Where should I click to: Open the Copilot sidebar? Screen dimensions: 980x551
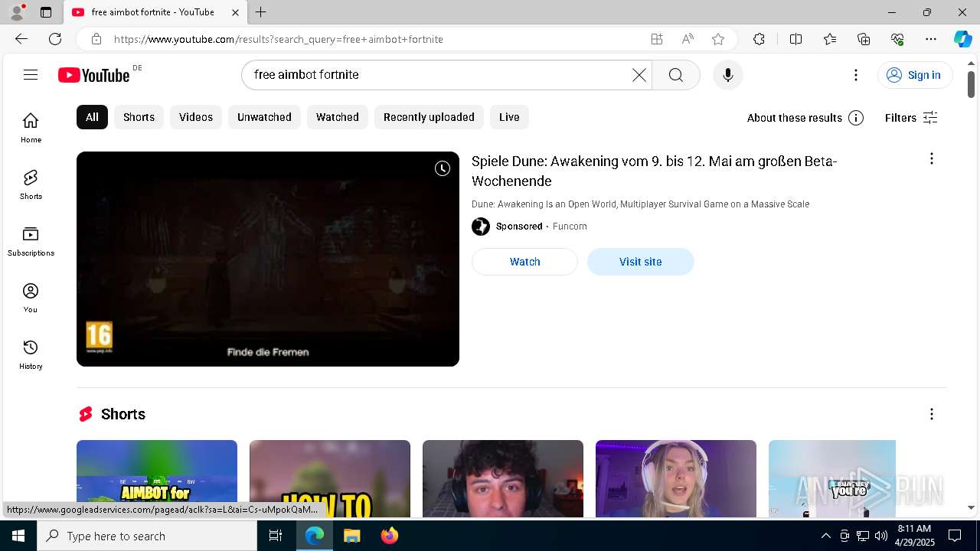[x=962, y=39]
